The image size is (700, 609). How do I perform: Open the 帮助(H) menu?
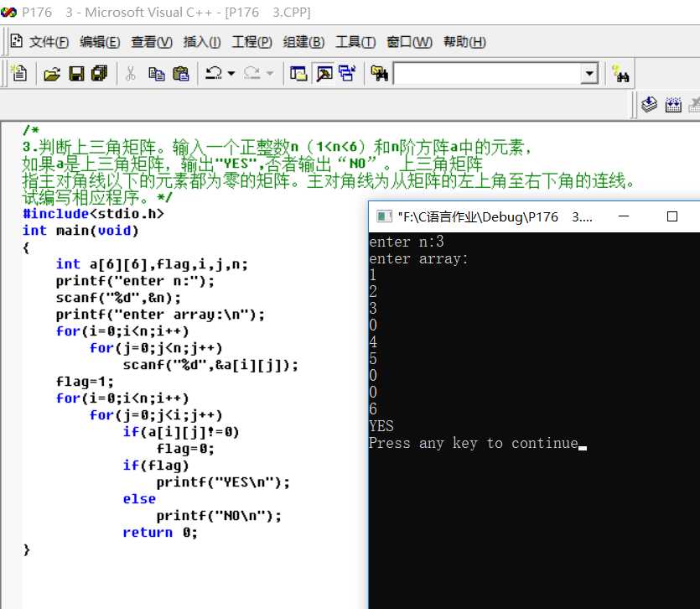pos(464,42)
